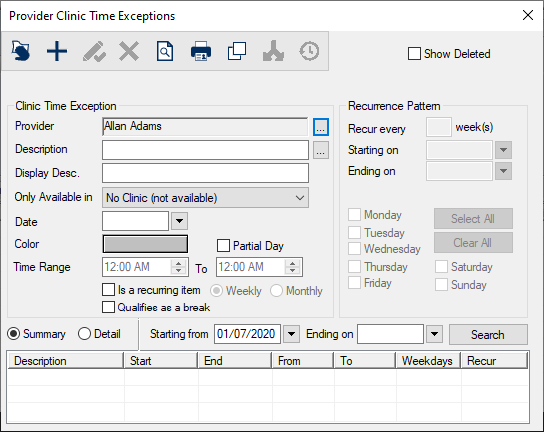Click the Clear All button

473,243
